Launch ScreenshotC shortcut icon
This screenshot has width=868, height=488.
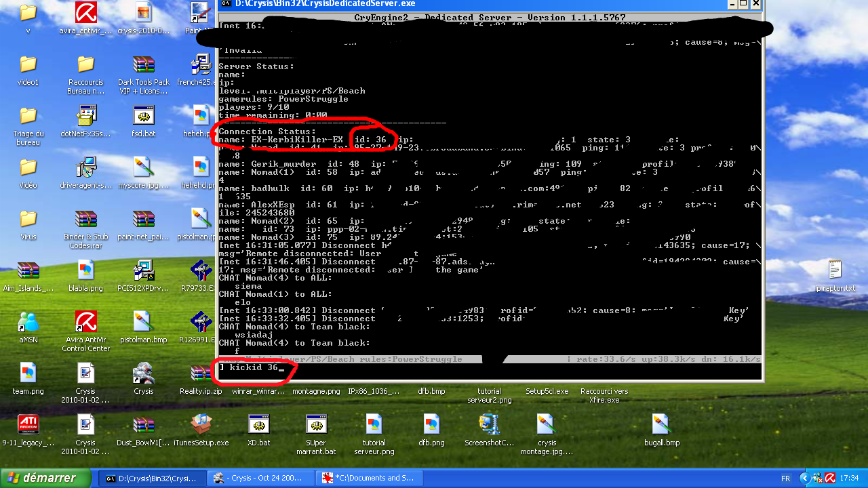[489, 425]
